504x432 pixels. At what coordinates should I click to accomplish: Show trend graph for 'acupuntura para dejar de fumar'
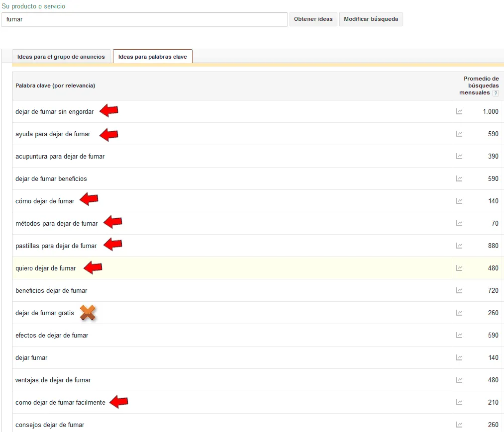459,157
